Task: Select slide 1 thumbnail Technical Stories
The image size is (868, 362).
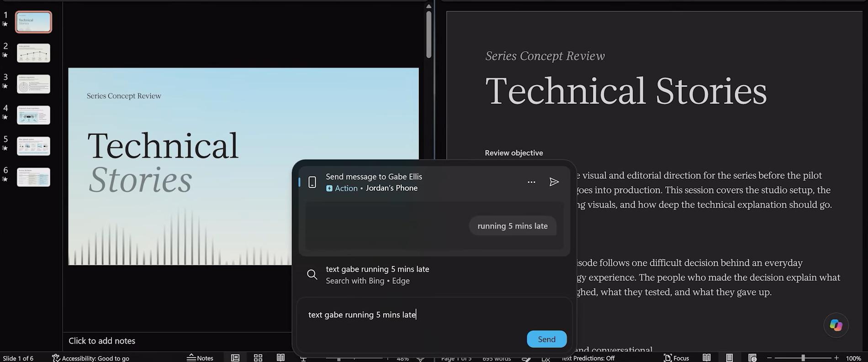Action: tap(33, 22)
